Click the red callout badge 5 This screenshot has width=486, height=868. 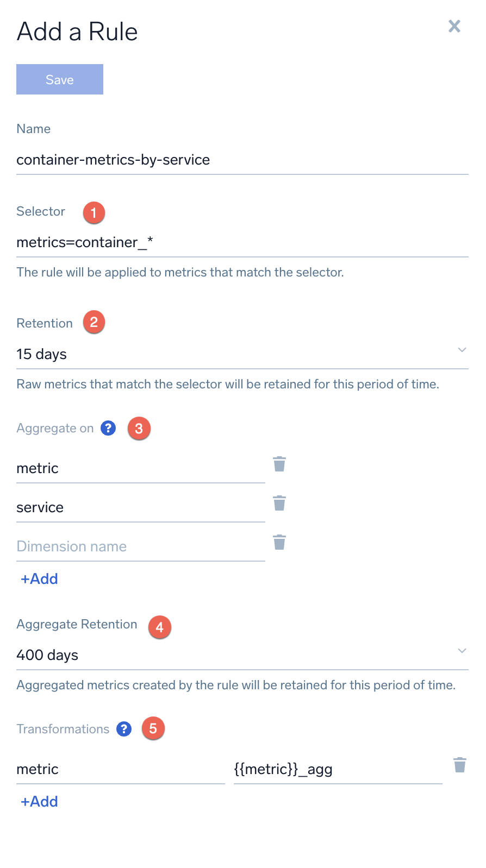[x=153, y=728]
